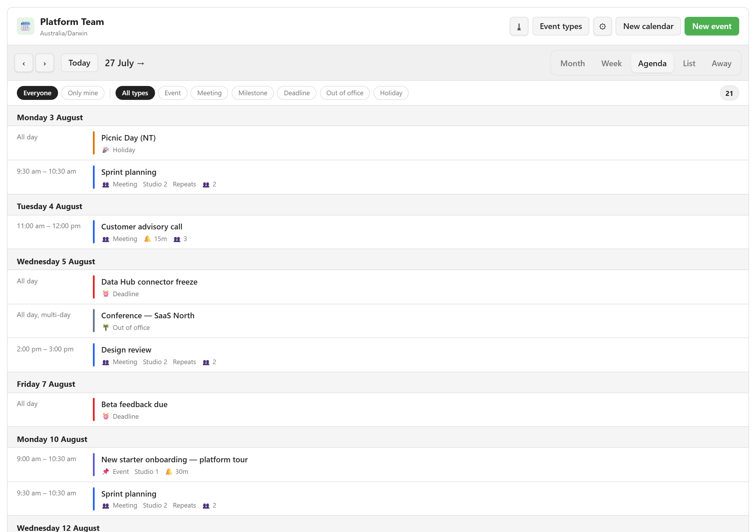Viewport: 756px width, 532px height.
Task: Click the 27 July date range label
Action: coord(125,63)
